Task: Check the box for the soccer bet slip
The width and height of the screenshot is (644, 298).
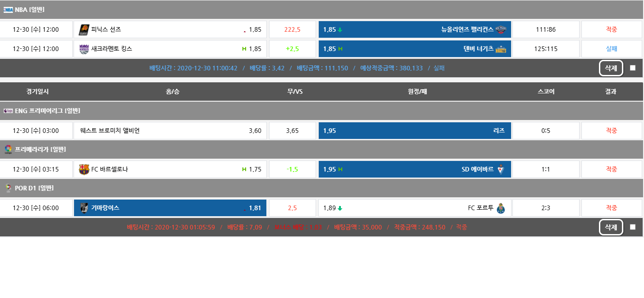Action: 632,227
